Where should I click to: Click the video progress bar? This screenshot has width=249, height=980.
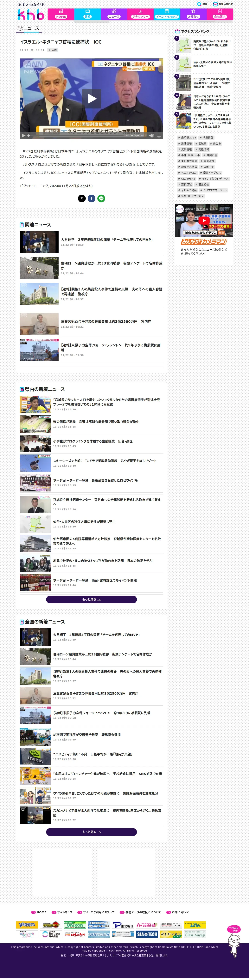pos(76,135)
